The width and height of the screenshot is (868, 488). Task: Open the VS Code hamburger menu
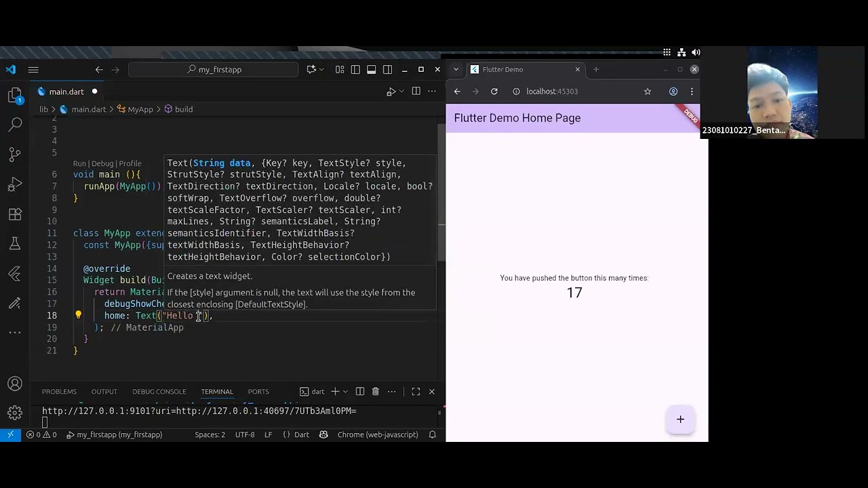(x=33, y=69)
